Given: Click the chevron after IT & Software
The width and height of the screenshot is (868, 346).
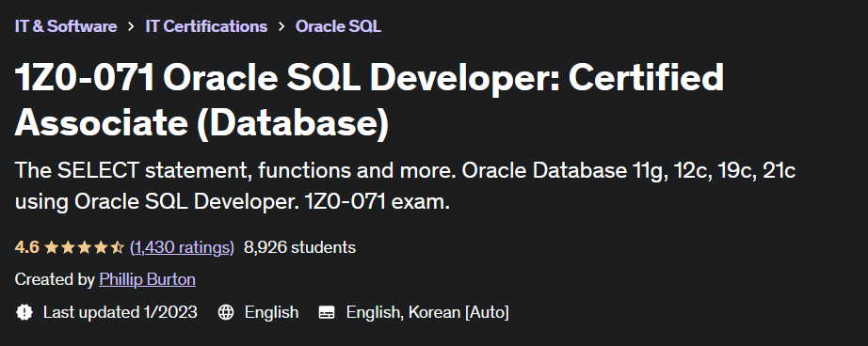Looking at the screenshot, I should [131, 26].
